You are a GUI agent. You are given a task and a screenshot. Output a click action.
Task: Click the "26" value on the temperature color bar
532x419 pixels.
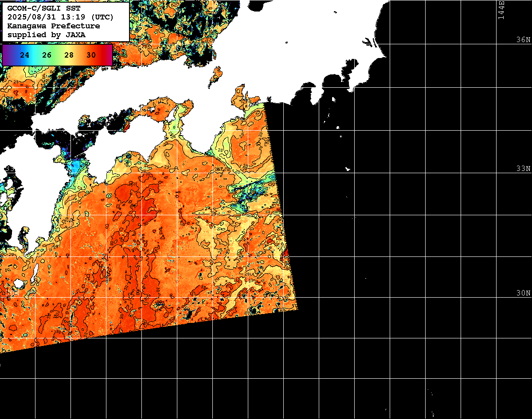pos(47,55)
